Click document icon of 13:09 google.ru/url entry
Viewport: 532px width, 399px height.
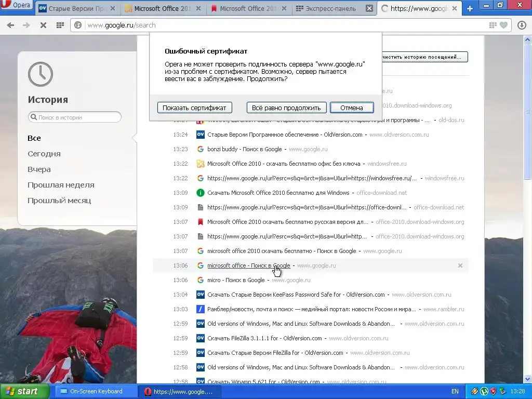201,207
